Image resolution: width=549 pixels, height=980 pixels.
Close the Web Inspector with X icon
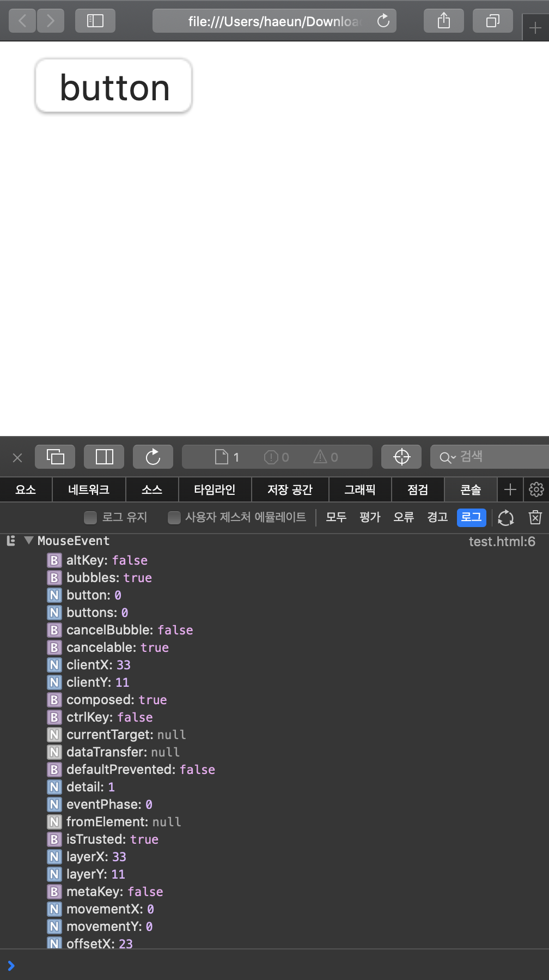[17, 457]
